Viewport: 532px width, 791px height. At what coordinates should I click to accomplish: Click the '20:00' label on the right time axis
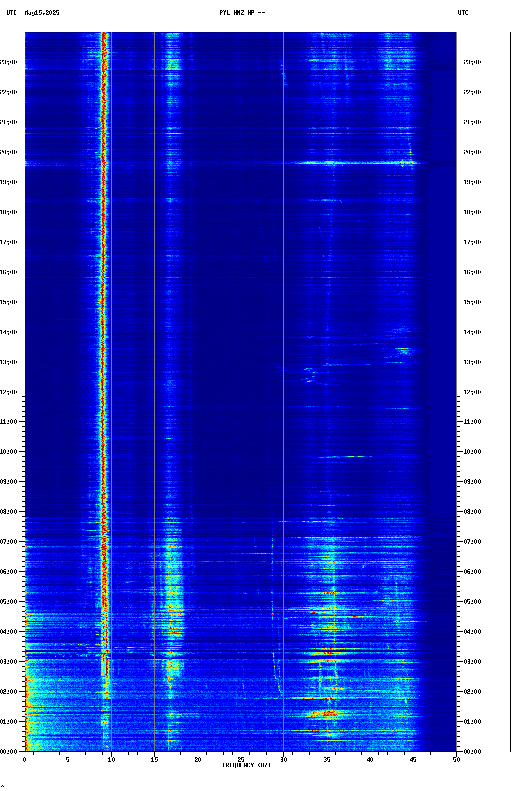(472, 152)
